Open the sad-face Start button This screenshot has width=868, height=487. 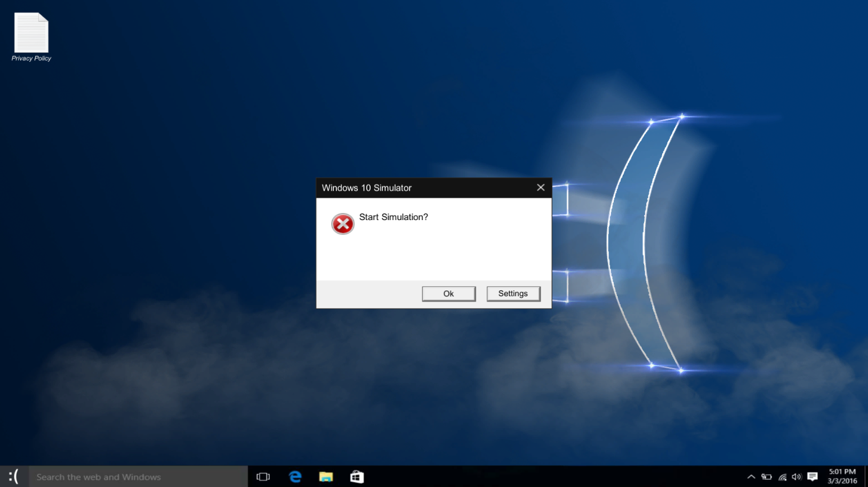coord(14,476)
